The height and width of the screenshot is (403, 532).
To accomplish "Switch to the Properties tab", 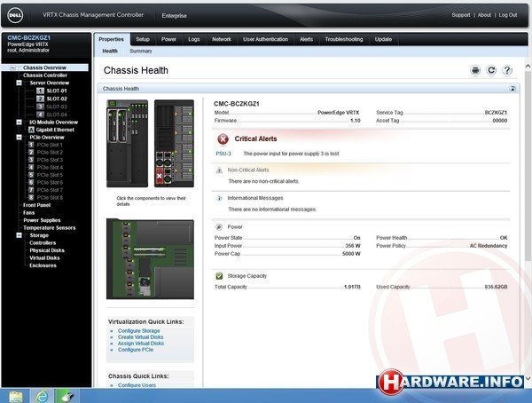I will (112, 39).
